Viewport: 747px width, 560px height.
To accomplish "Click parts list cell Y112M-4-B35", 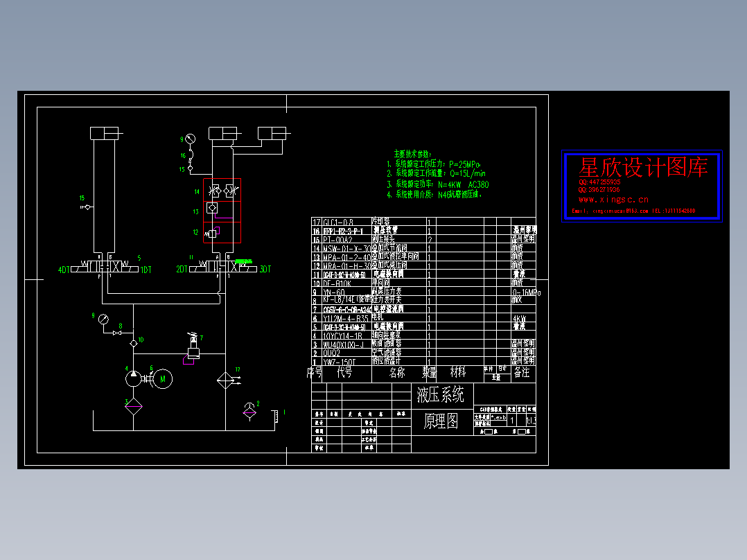I will (346, 318).
